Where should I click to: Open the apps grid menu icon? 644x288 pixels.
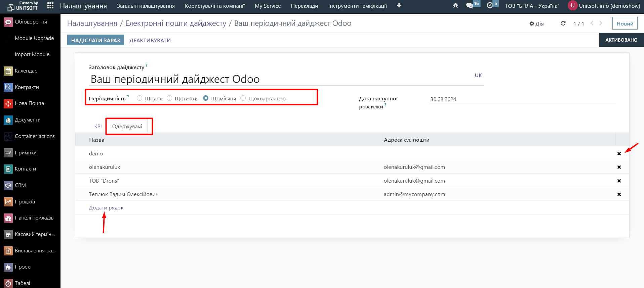(50, 6)
